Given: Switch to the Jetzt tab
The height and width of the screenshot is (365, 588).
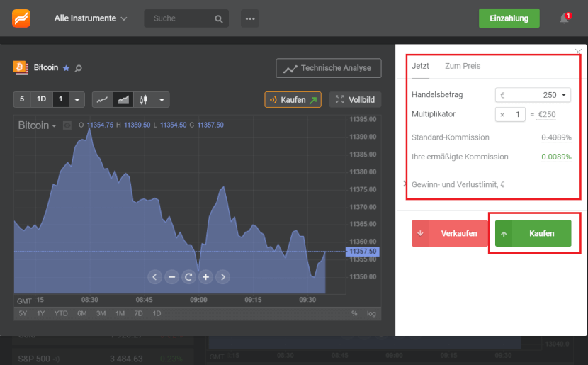Looking at the screenshot, I should (x=420, y=66).
